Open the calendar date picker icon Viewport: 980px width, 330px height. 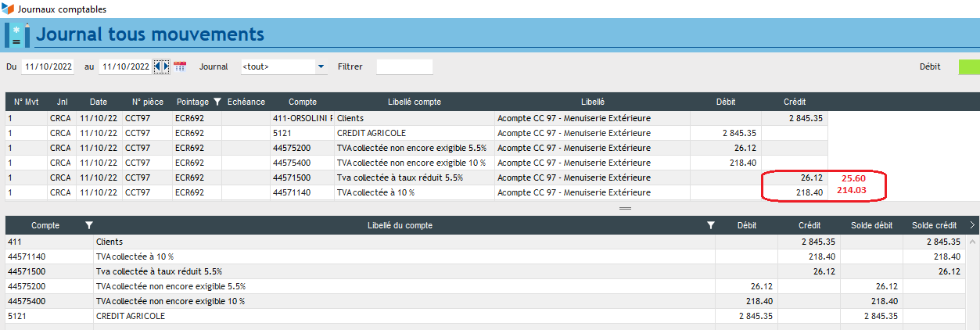point(180,67)
